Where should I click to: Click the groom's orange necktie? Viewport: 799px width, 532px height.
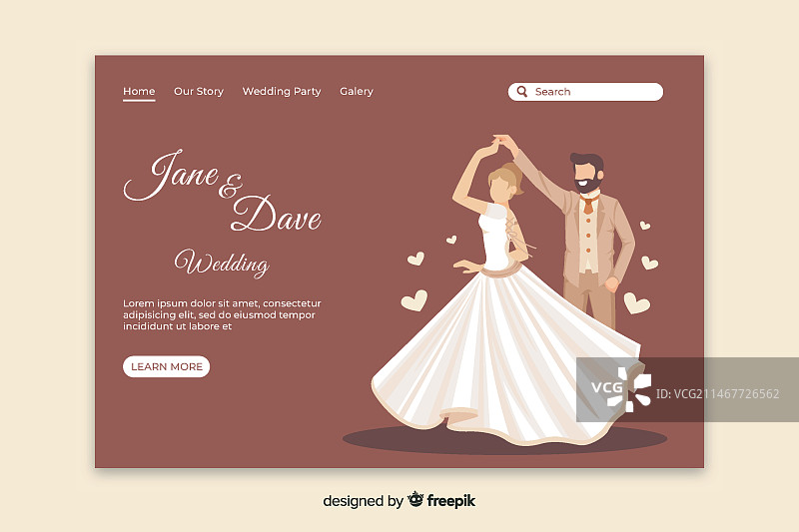pos(587,208)
